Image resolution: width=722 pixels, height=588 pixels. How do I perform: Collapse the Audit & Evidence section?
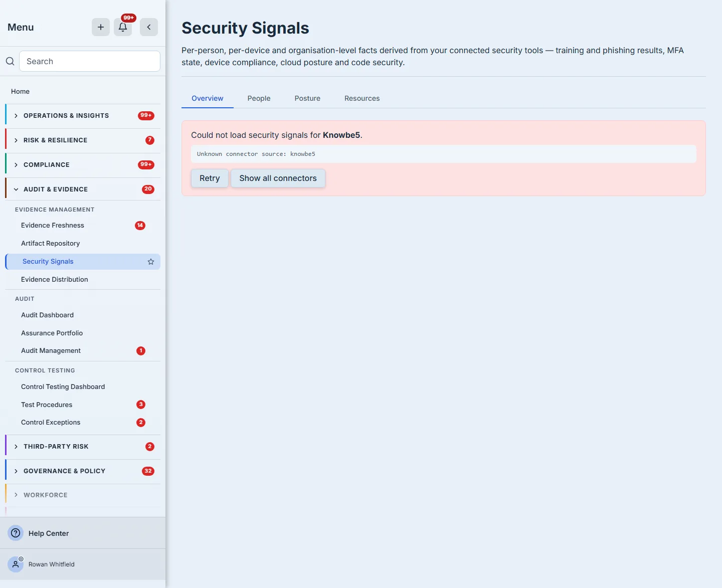83,189
